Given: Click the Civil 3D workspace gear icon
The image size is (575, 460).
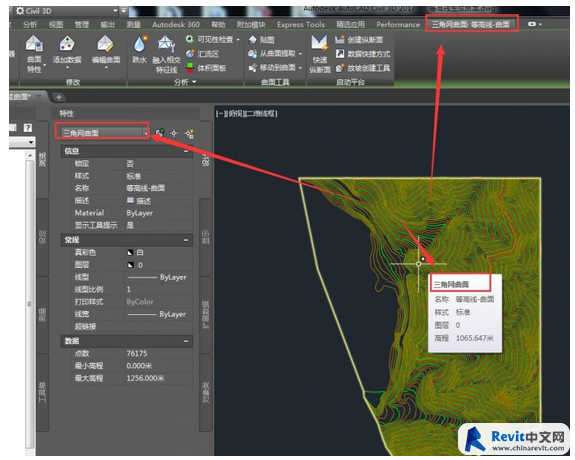Looking at the screenshot, I should pos(20,11).
